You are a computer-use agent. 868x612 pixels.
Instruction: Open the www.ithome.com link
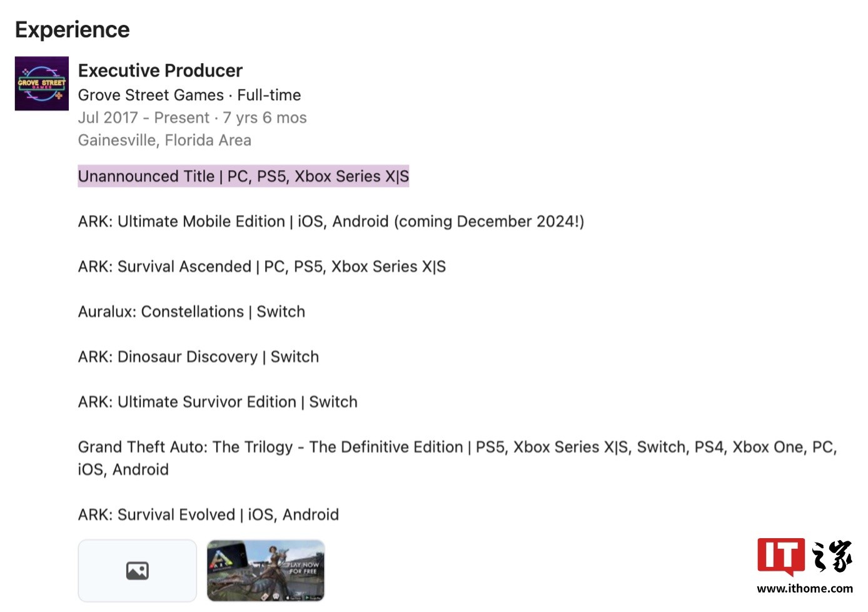point(804,589)
